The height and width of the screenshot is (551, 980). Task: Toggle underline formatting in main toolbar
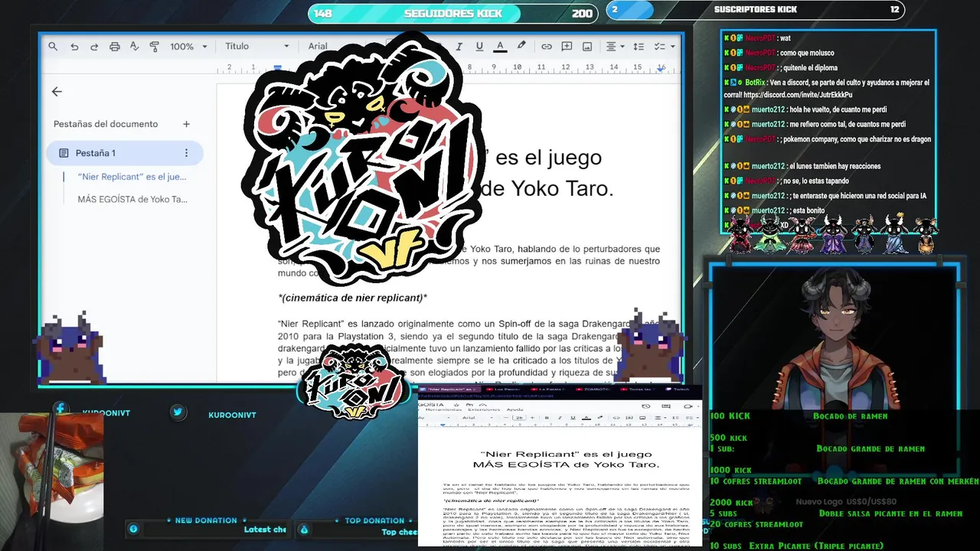tap(479, 47)
